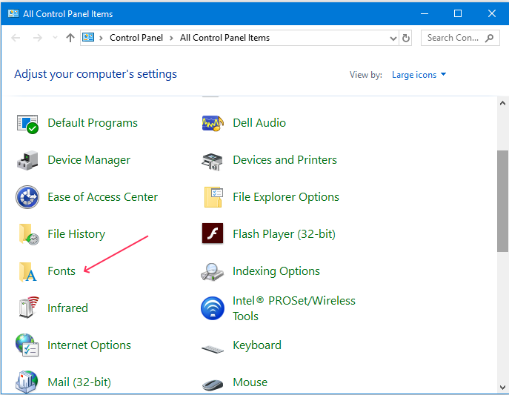Open the recent locations dropdown arrow
509x395 pixels.
pyautogui.click(x=55, y=38)
